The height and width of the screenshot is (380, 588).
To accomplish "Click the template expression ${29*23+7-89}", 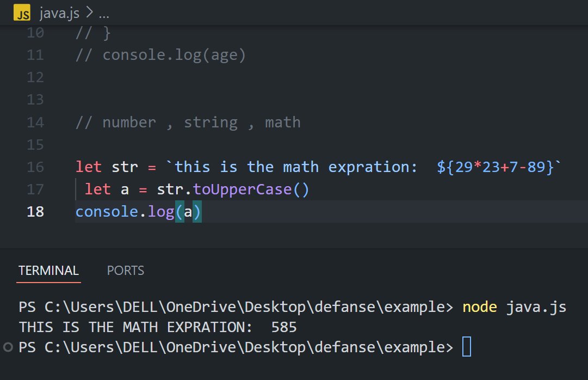I will click(x=495, y=167).
